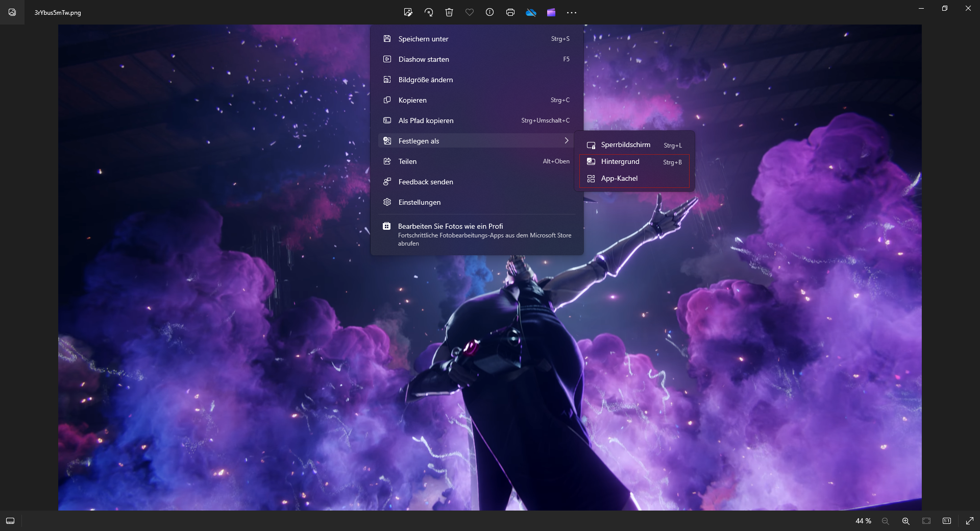Click the Sperrbildschirm lock screen icon
980x531 pixels.
click(x=591, y=145)
